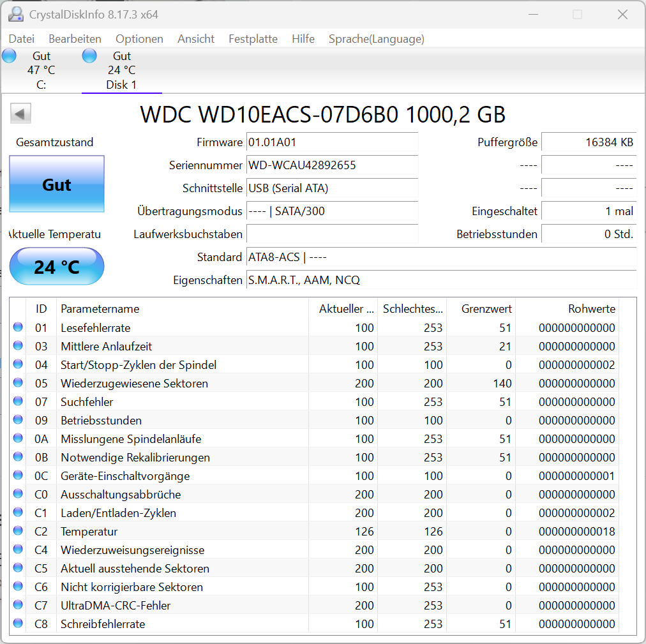Select the UltraDMA-CRC-Fehler parameter name
Image resolution: width=646 pixels, height=644 pixels.
coord(116,606)
